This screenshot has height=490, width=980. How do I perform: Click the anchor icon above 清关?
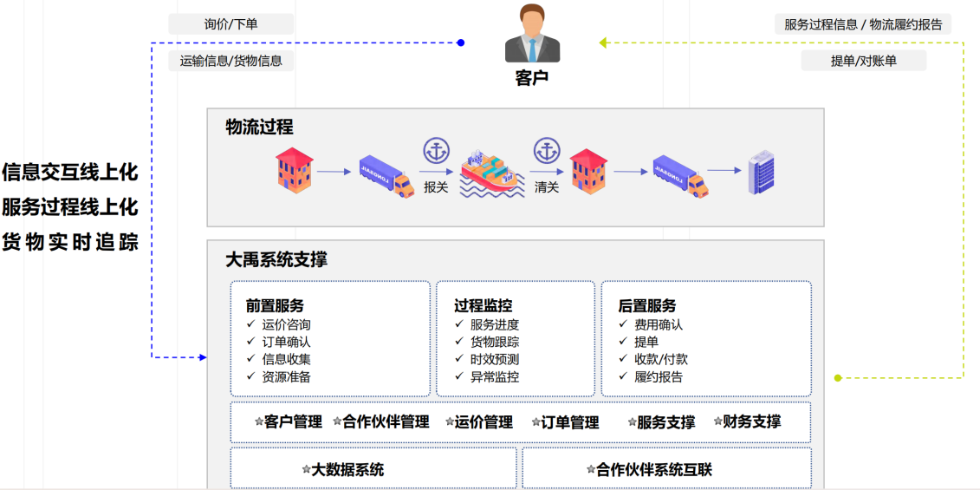click(x=547, y=151)
